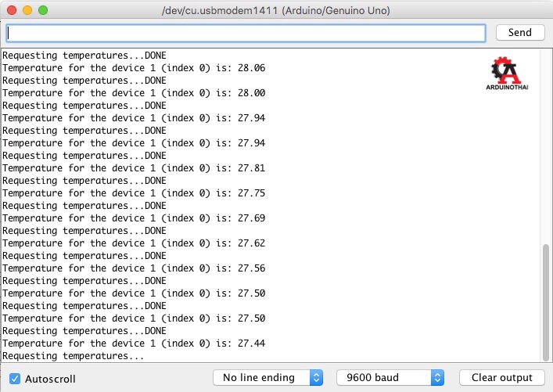Focus the serial message input field
The height and width of the screenshot is (392, 553).
(x=246, y=33)
